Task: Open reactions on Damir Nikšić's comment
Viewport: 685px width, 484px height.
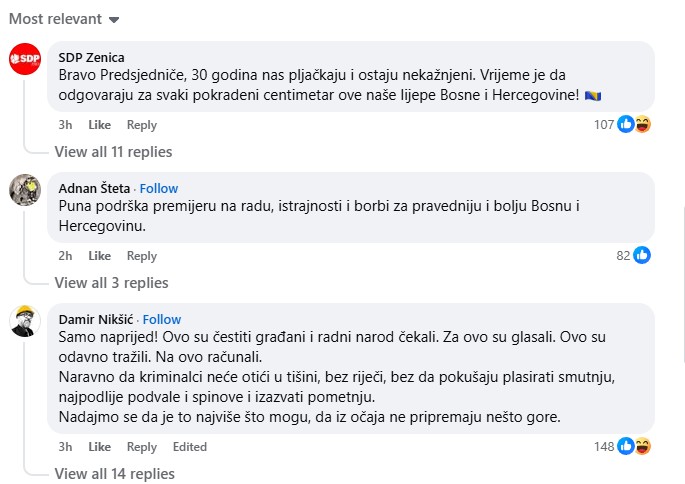Action: [x=632, y=446]
